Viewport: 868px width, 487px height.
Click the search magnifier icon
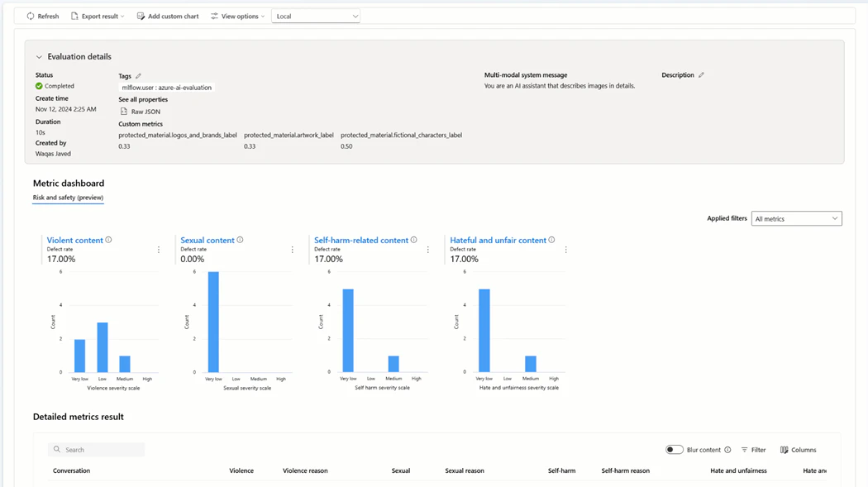coord(57,449)
